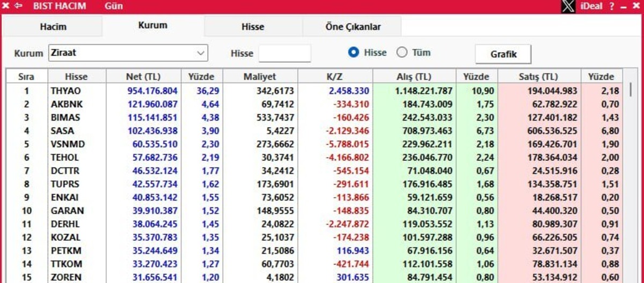Select the GARAN stock row

coord(314,211)
